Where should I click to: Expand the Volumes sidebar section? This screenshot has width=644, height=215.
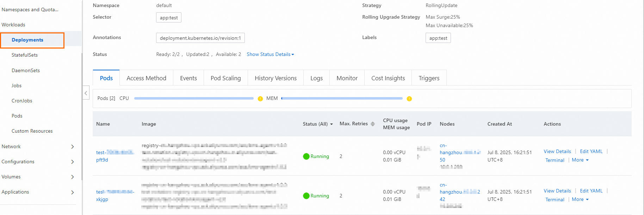coord(73,177)
